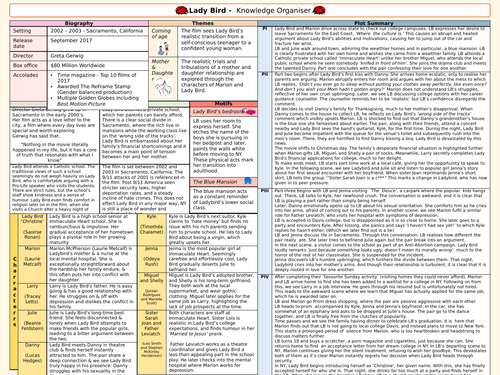
Task: Select the Danny (Lucas Hedges) character cell
Action: [32, 358]
